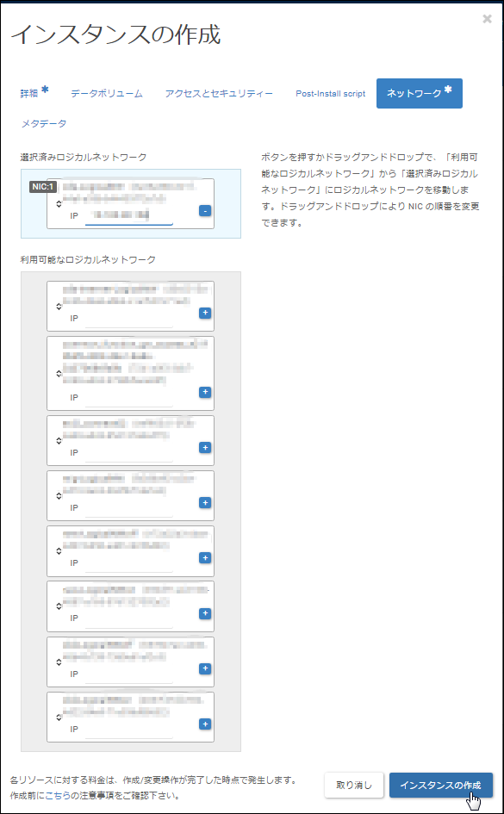Switch to the アクセスとセキュリティー tab

point(219,93)
